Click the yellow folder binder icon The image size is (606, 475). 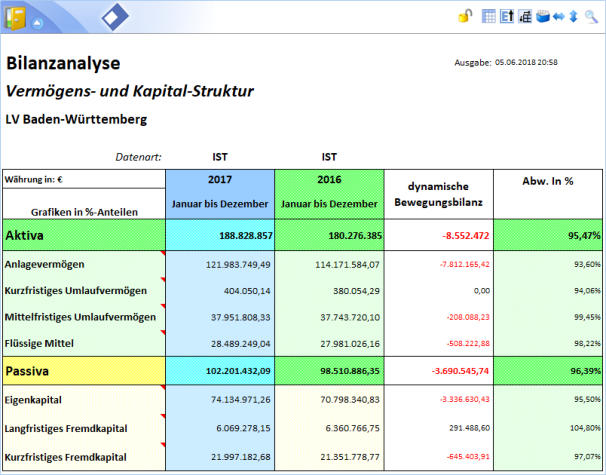[16, 17]
